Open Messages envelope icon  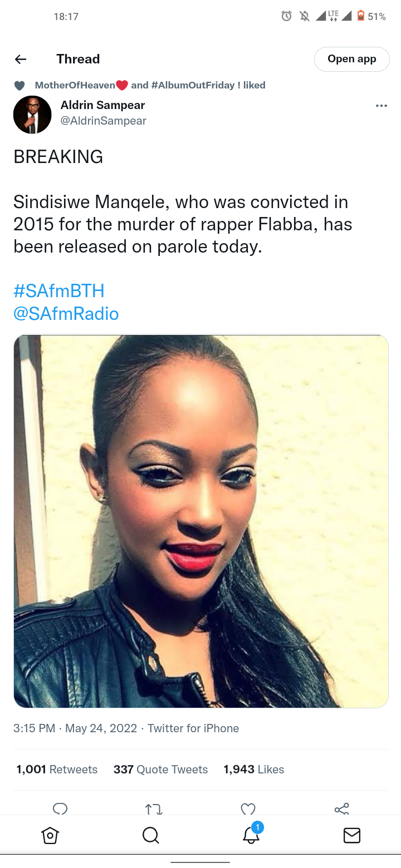click(352, 835)
